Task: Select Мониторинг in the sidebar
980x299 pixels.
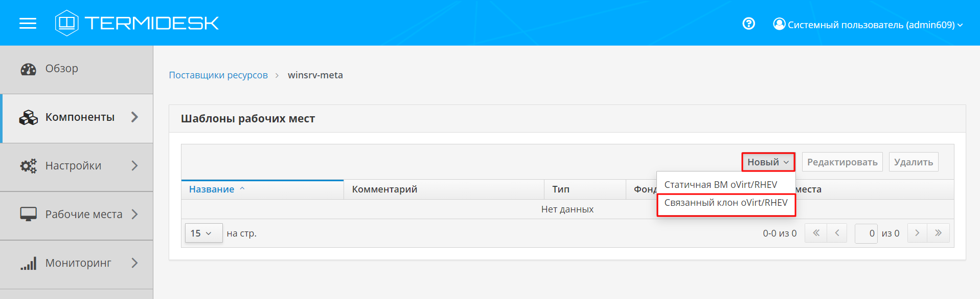Action: pyautogui.click(x=77, y=264)
